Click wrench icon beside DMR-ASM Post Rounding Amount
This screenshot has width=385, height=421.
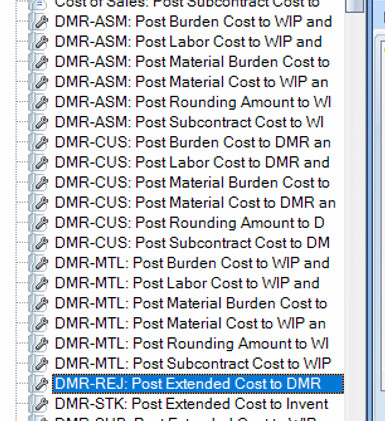[x=39, y=102]
